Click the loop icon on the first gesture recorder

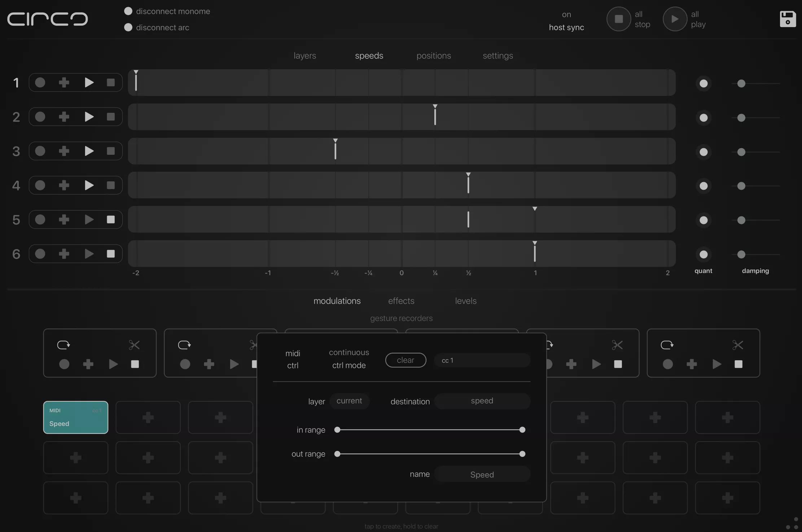coord(63,345)
